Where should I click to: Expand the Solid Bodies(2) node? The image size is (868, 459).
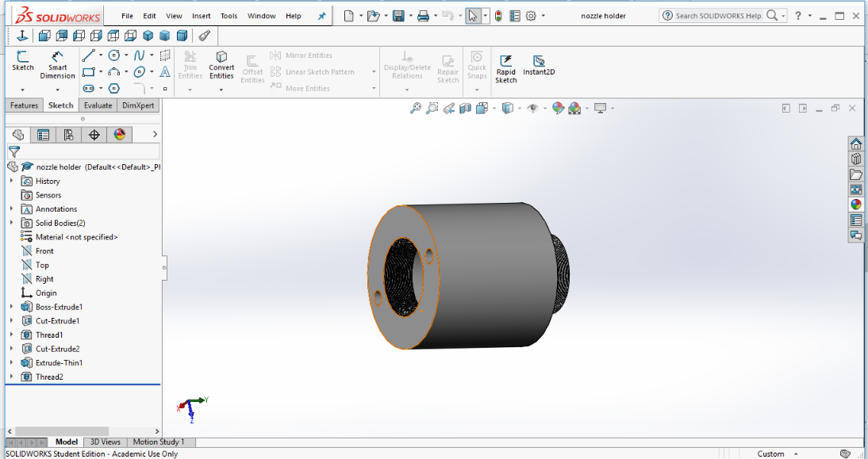[x=12, y=223]
